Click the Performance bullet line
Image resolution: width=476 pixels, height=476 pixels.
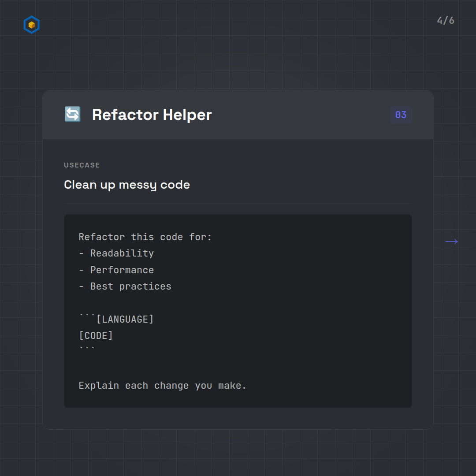pyautogui.click(x=116, y=270)
